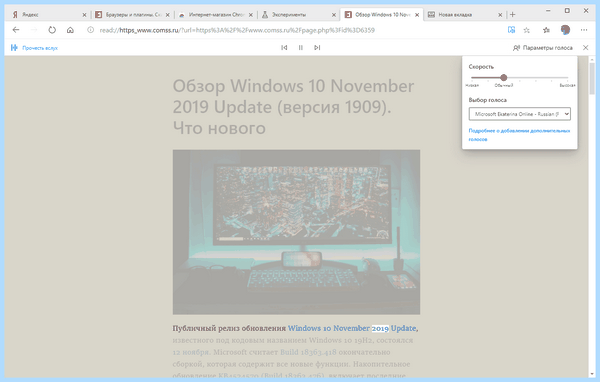Open the Выбор голоса voice dropdown
Image resolution: width=600 pixels, height=382 pixels.
coord(520,114)
